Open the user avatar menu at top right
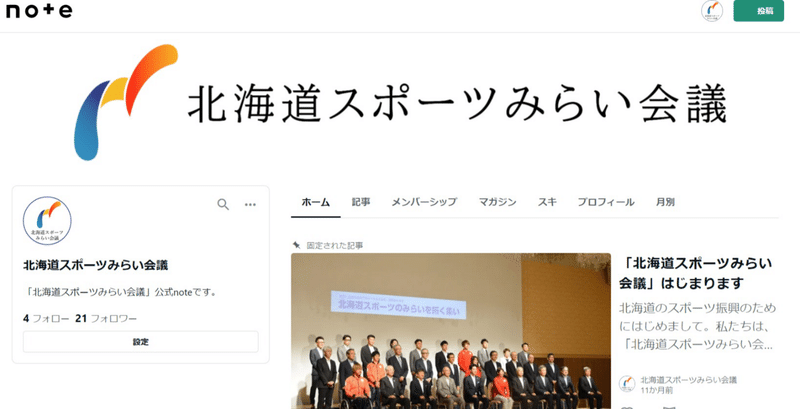 click(712, 11)
